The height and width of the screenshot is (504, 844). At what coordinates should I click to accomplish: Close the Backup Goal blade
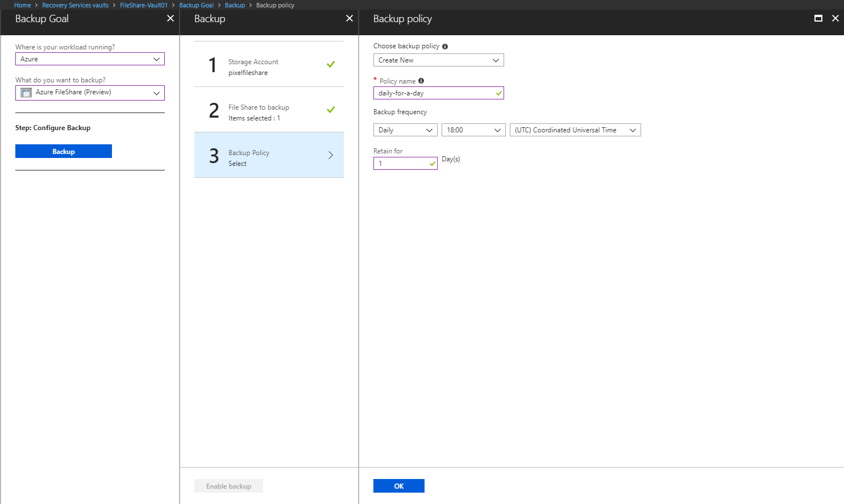click(x=171, y=18)
